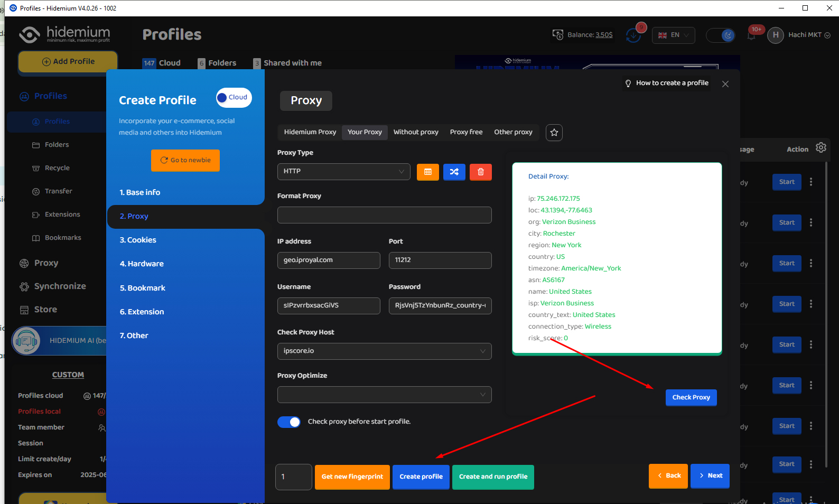Click the Format Proxy input field

tap(385, 215)
